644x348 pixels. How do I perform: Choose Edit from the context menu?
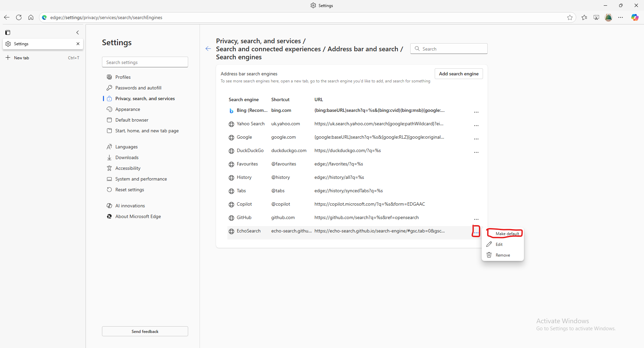click(499, 245)
